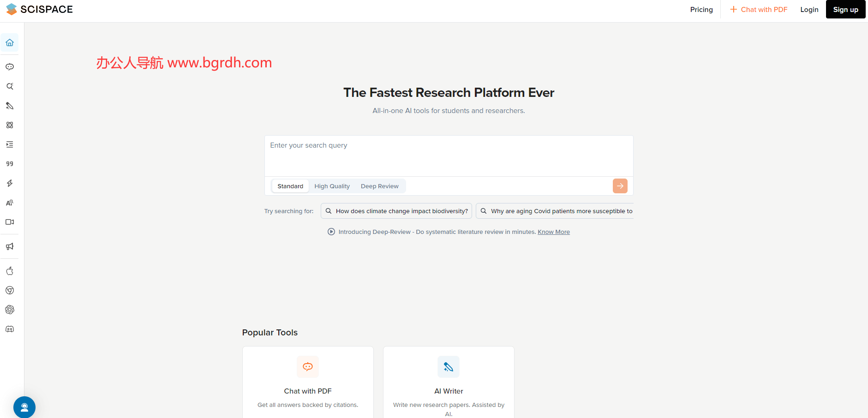Switch to Deep Review search mode

pyautogui.click(x=379, y=186)
